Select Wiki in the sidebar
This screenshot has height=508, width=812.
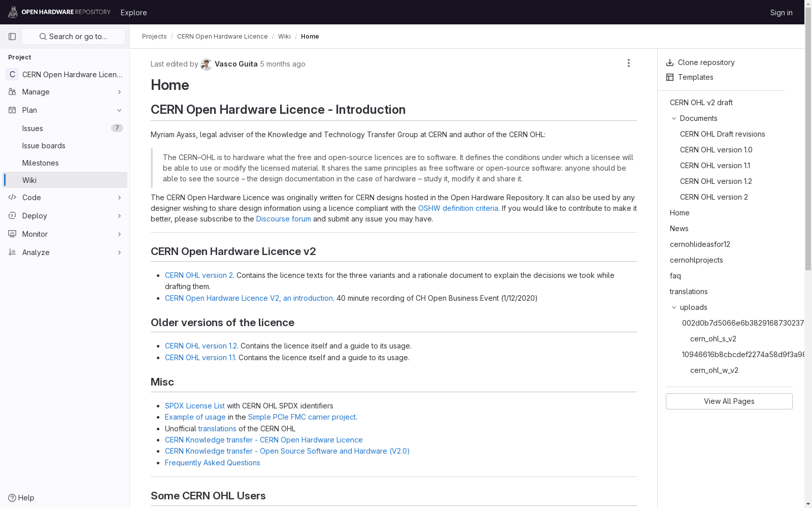click(x=65, y=180)
